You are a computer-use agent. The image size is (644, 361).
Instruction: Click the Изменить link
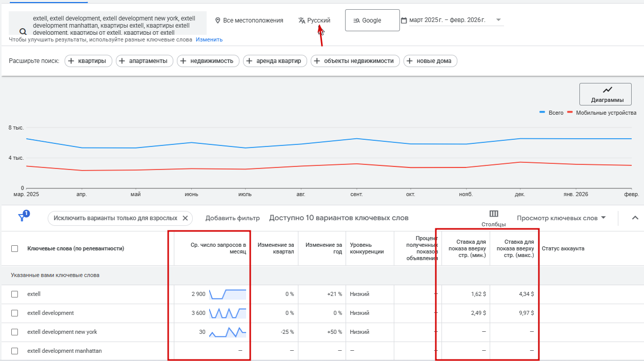[x=209, y=39]
